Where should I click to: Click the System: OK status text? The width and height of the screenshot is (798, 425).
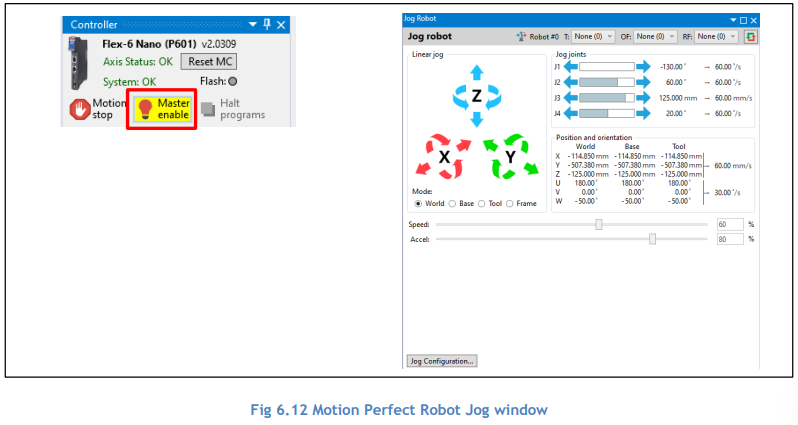(x=129, y=82)
